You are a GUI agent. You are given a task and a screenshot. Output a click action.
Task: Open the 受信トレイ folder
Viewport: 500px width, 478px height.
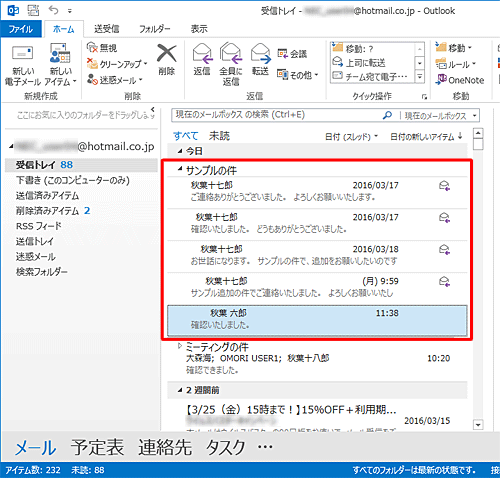(x=81, y=165)
